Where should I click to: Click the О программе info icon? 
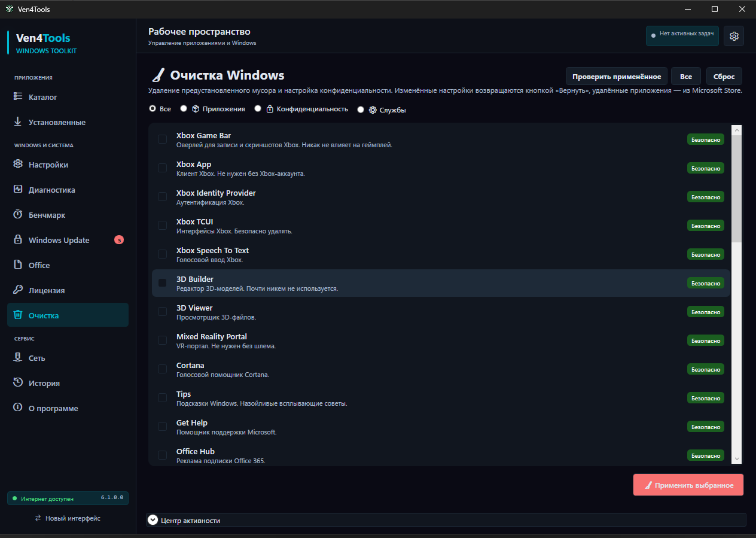tap(18, 408)
